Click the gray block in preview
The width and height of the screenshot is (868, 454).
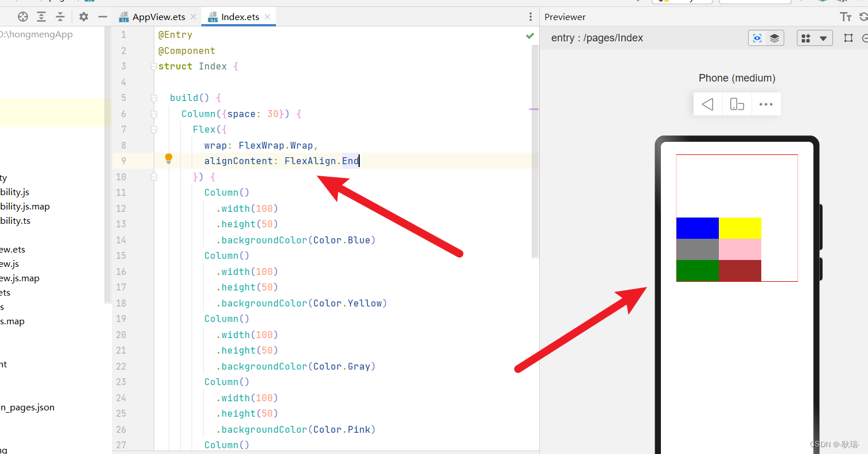coord(698,249)
